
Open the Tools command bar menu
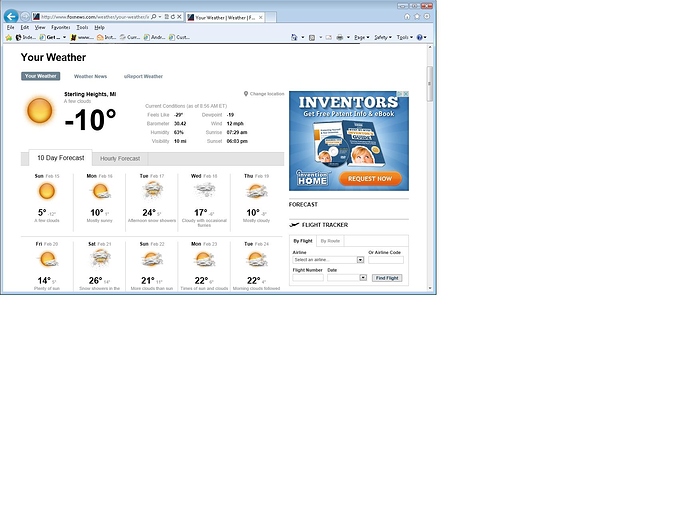coord(405,37)
